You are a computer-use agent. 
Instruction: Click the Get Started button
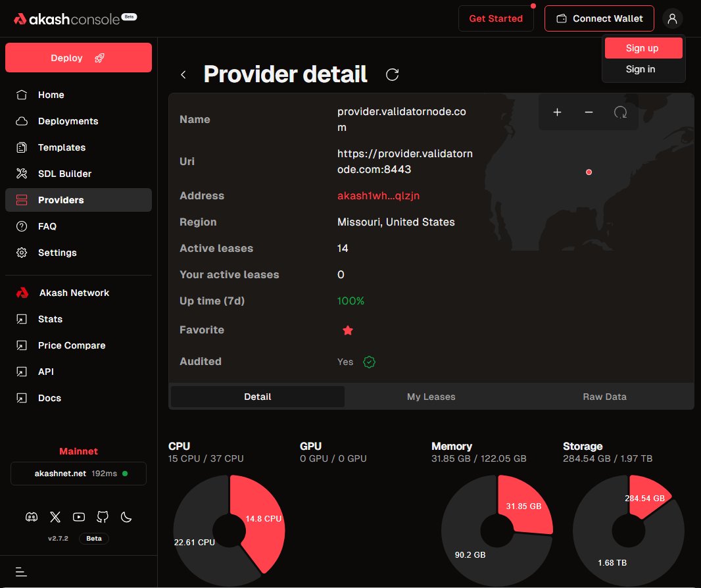496,19
